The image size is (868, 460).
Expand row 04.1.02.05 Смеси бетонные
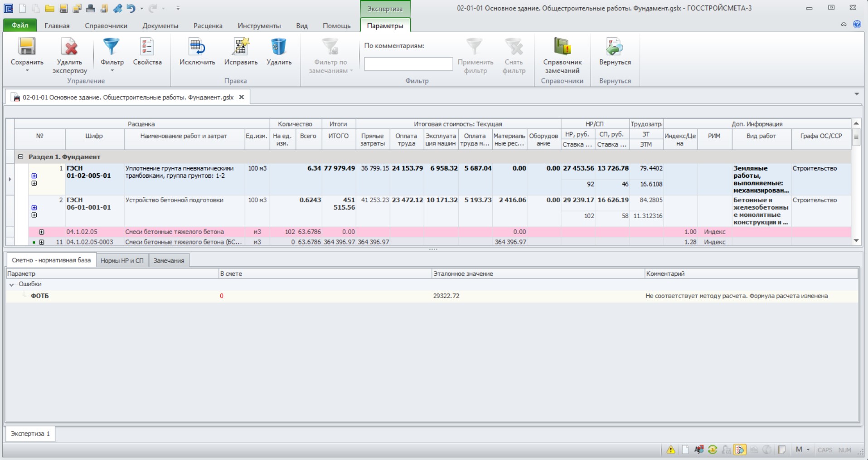[x=41, y=232]
